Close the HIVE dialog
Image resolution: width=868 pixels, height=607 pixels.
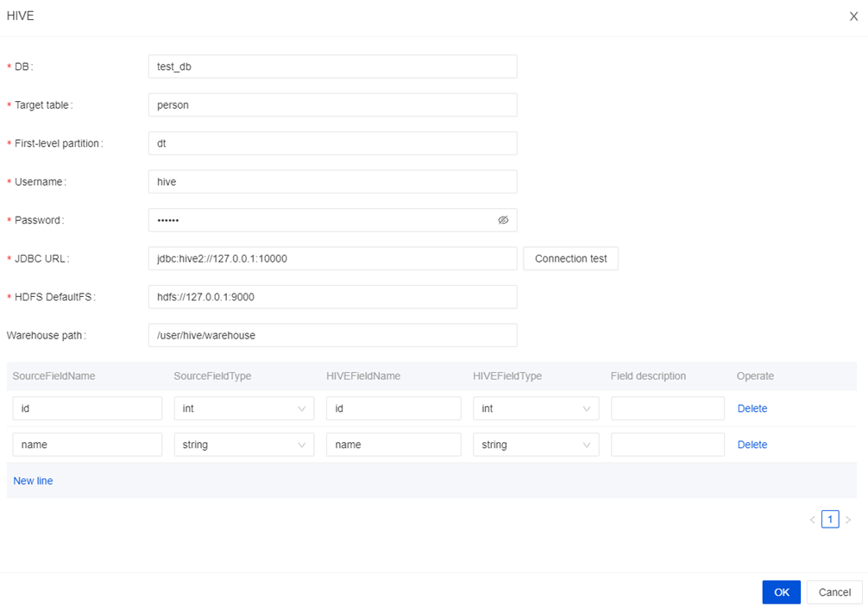pos(853,16)
